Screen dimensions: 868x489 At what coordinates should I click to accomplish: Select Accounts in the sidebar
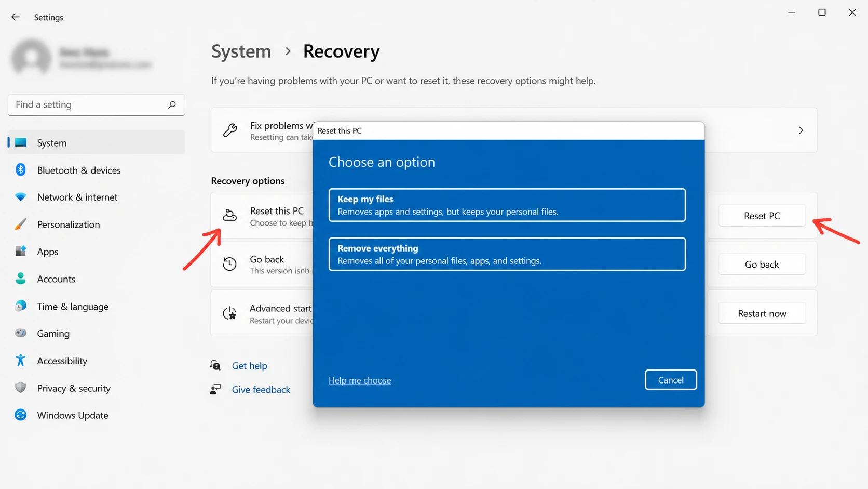tap(97, 279)
